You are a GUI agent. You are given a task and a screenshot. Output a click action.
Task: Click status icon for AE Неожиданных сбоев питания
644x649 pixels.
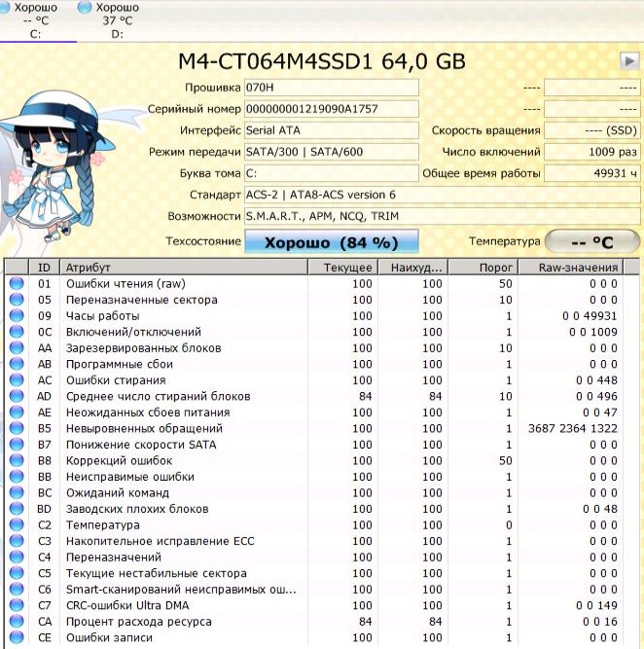pos(17,413)
